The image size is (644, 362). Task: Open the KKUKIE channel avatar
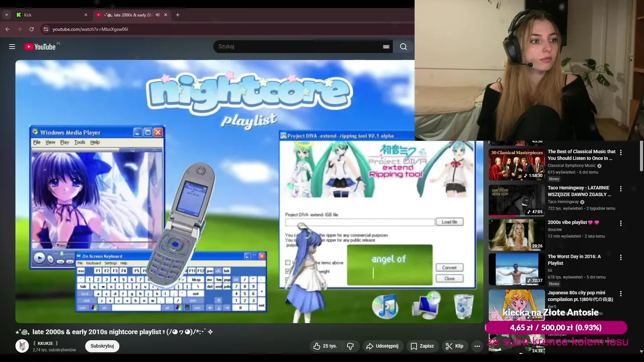click(x=22, y=346)
